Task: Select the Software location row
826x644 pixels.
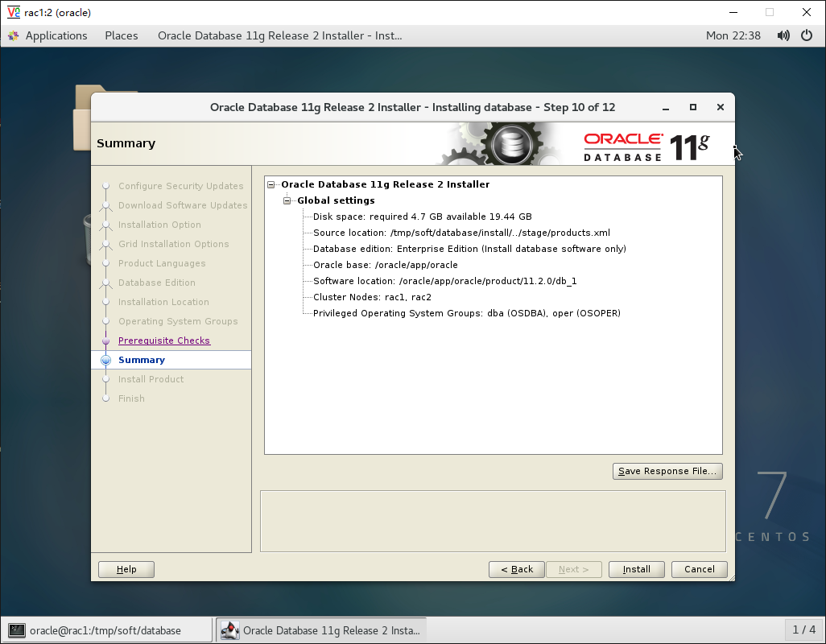Action: [x=444, y=281]
